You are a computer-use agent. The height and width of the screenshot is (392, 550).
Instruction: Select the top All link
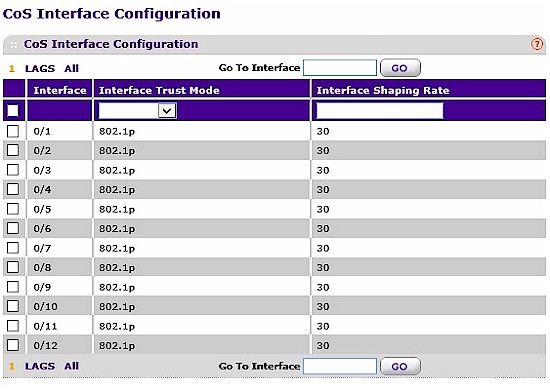click(72, 68)
